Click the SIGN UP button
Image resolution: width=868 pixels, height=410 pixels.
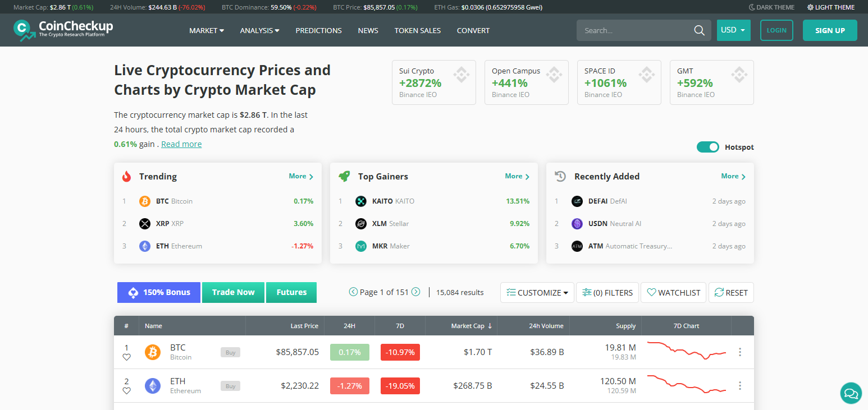(x=829, y=30)
